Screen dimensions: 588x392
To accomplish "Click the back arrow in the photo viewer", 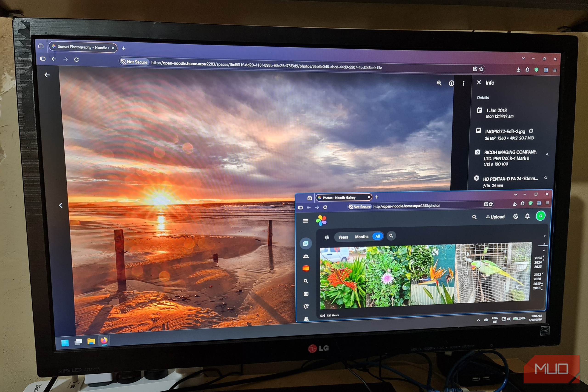I will coord(47,75).
